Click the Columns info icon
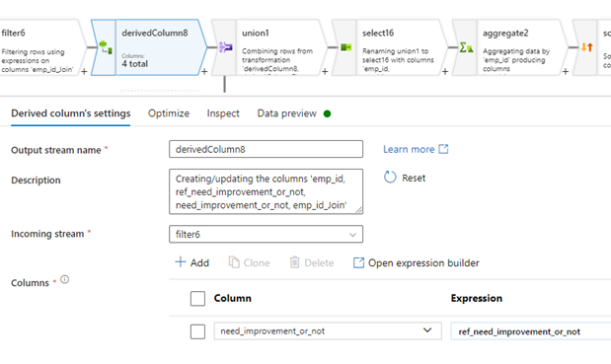 [65, 279]
